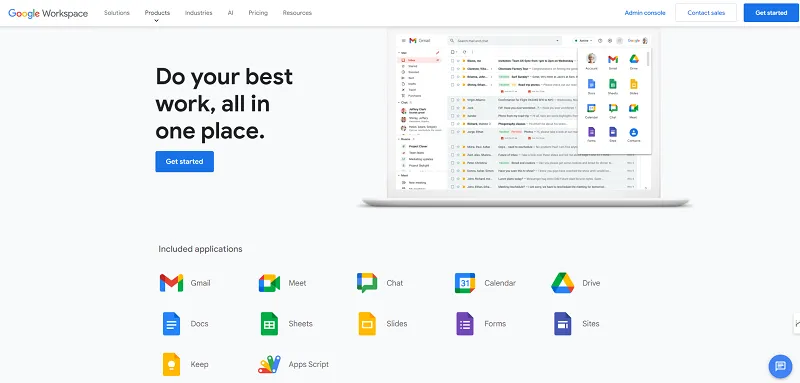Open the yellow Slides icon

click(367, 324)
